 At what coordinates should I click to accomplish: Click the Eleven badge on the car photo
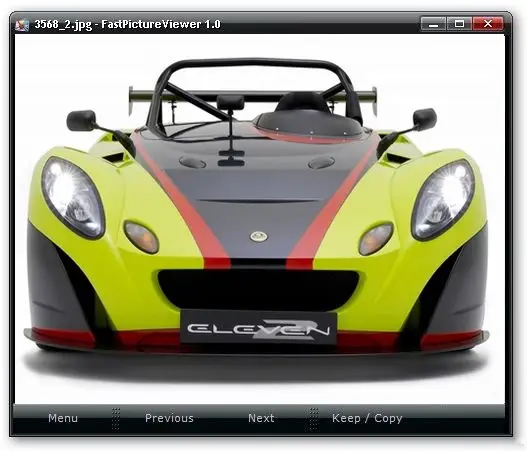tap(258, 328)
